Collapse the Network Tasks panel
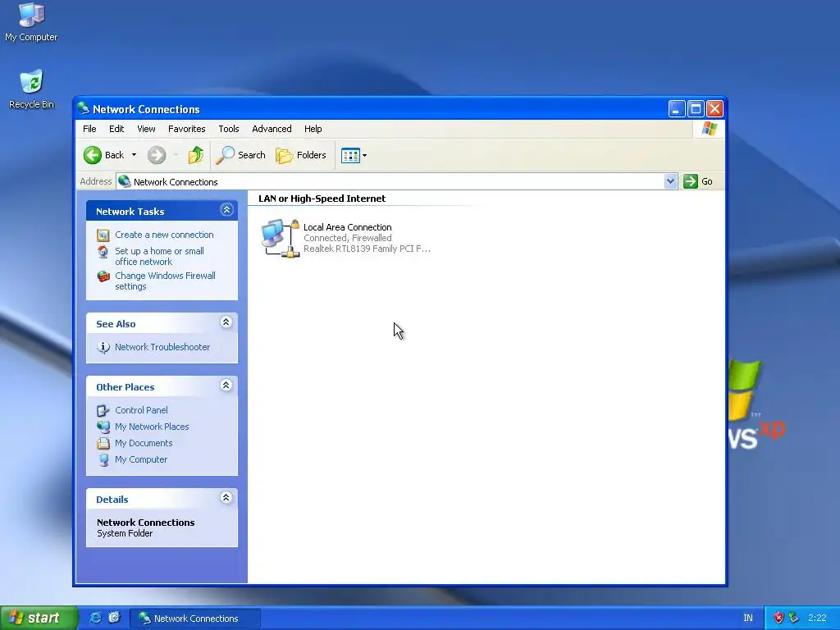This screenshot has width=840, height=630. (226, 209)
